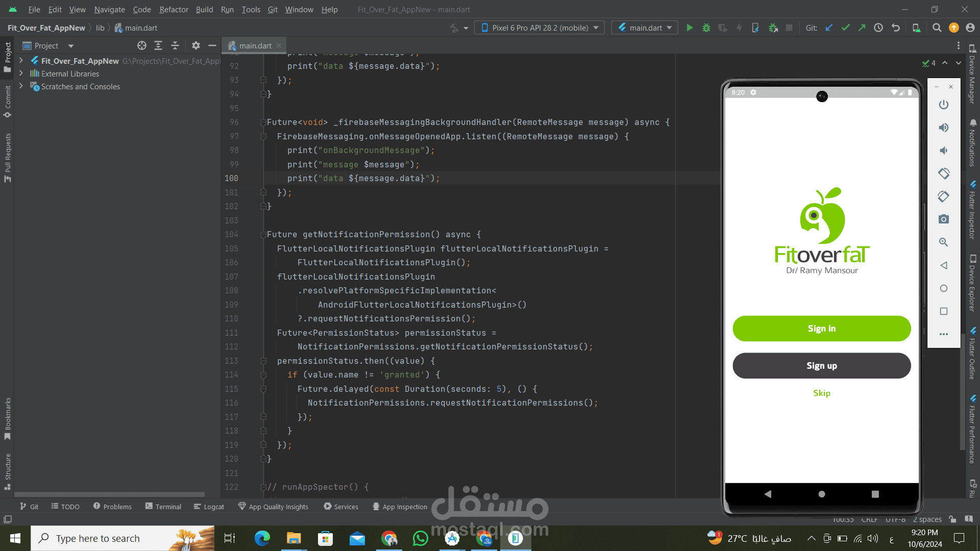Open the Problems tool window
Image resolution: width=980 pixels, height=551 pixels.
pos(112,507)
